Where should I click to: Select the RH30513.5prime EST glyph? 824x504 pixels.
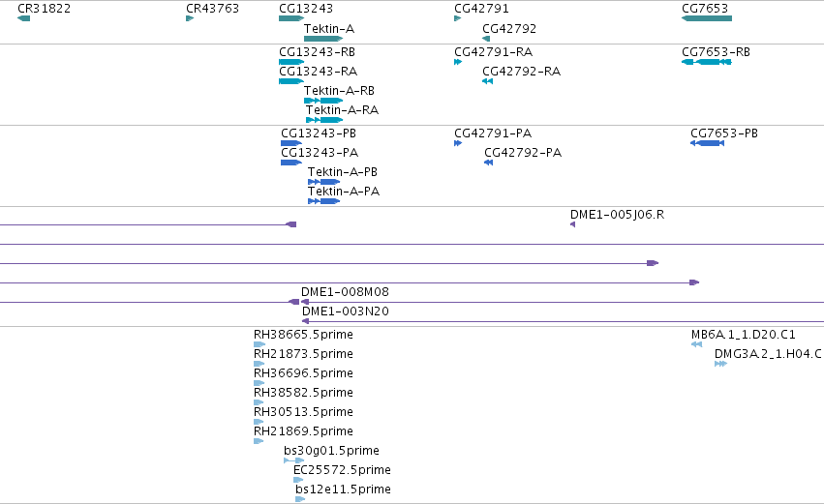[259, 422]
